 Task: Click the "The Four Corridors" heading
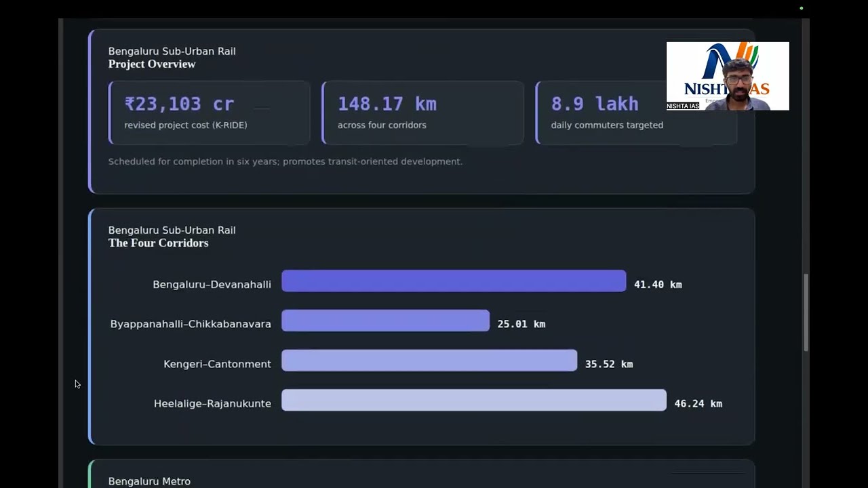[158, 243]
